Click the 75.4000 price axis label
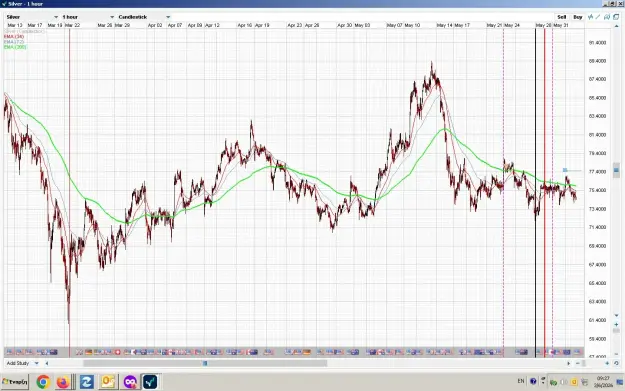Image resolution: width=625 pixels, height=391 pixels. pyautogui.click(x=597, y=190)
